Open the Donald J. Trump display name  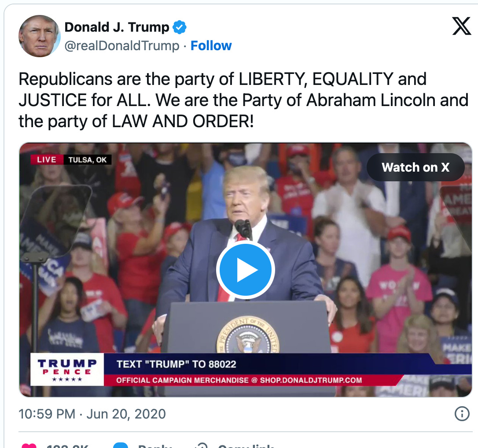coord(117,27)
